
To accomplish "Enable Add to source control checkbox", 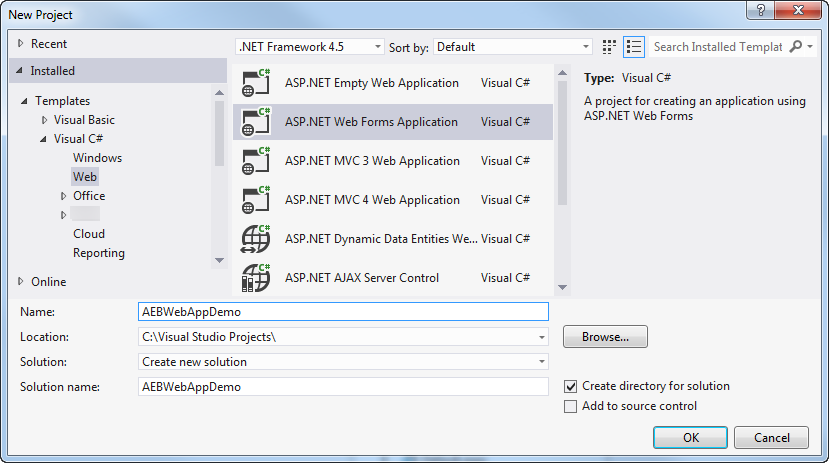I will pyautogui.click(x=571, y=406).
